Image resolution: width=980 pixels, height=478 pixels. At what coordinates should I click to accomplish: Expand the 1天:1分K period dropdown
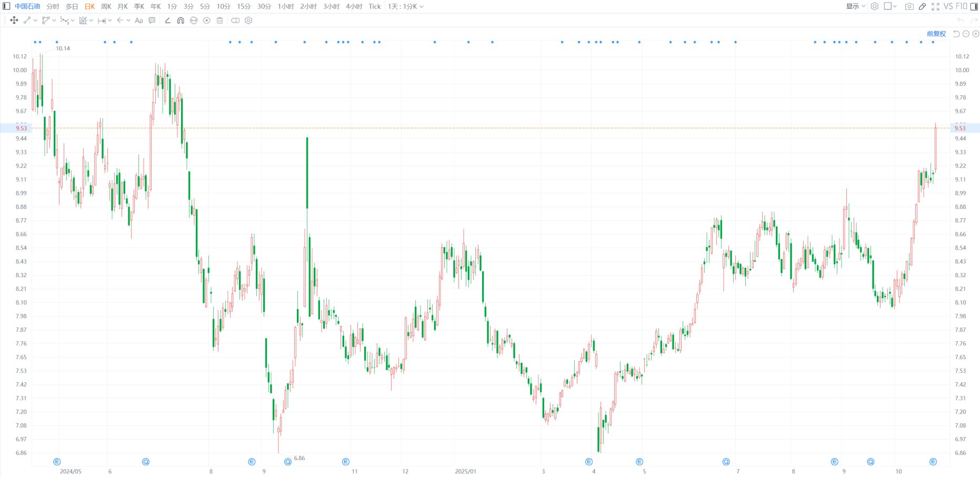click(405, 6)
